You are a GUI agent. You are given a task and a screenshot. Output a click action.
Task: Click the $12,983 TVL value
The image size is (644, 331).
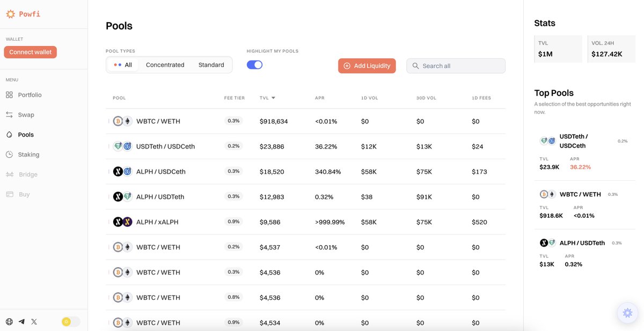[x=272, y=197]
